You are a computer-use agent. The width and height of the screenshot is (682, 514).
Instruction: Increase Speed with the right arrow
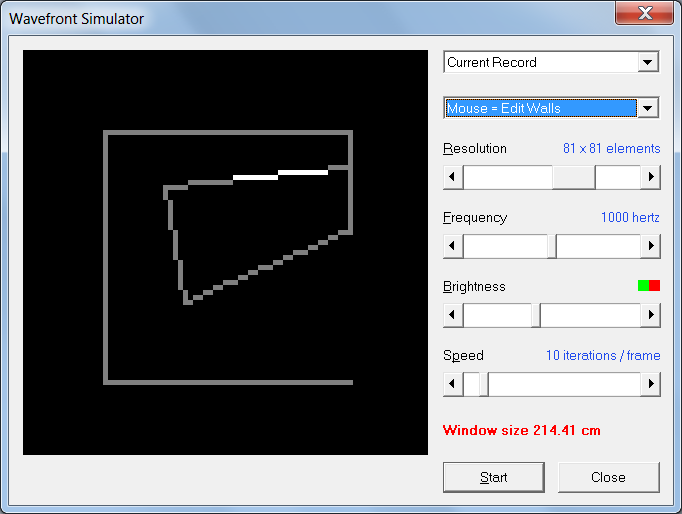651,384
